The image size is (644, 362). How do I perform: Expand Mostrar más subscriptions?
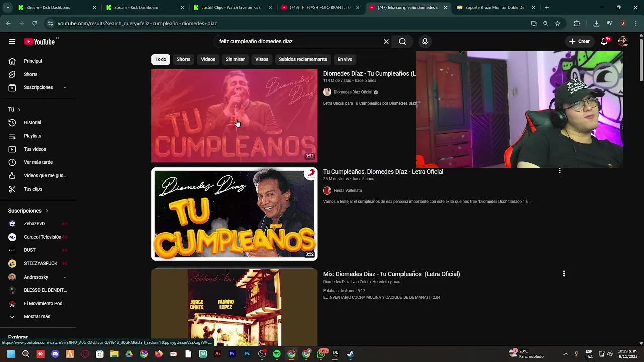(37, 317)
